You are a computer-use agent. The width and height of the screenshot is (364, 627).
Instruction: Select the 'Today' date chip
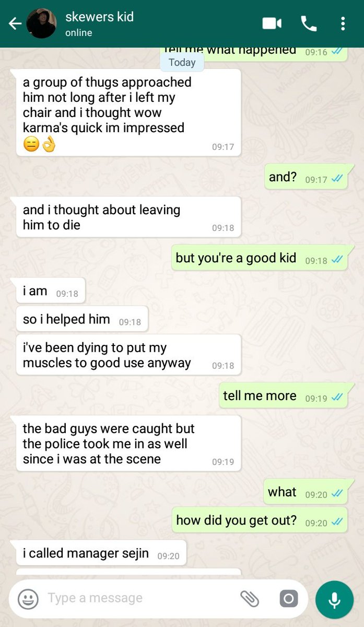click(x=182, y=62)
